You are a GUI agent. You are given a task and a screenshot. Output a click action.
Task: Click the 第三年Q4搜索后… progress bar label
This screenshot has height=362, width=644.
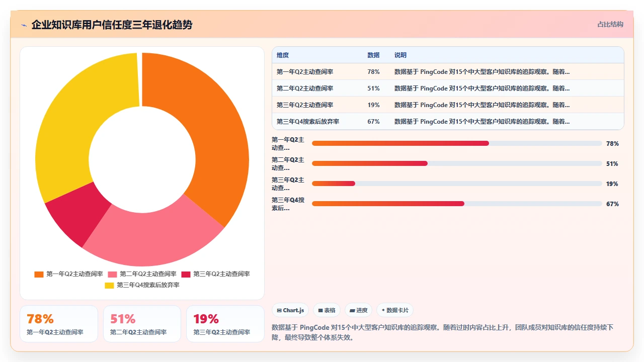pos(288,204)
